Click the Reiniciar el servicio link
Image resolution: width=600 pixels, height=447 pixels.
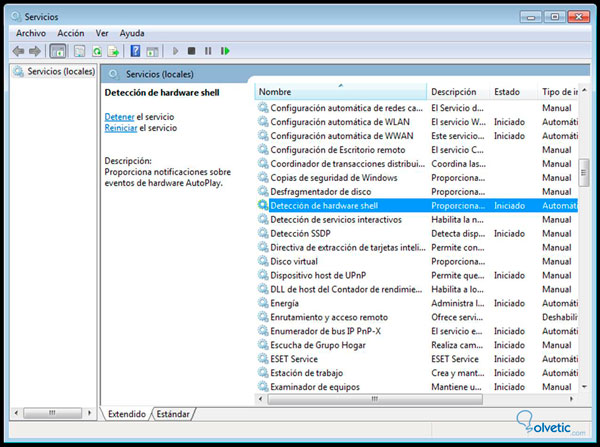pos(121,128)
